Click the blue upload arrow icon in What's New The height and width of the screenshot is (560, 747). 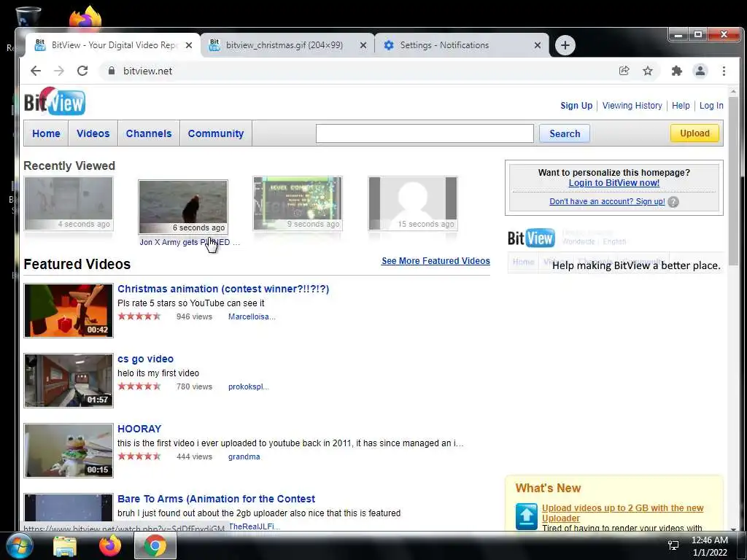(527, 516)
